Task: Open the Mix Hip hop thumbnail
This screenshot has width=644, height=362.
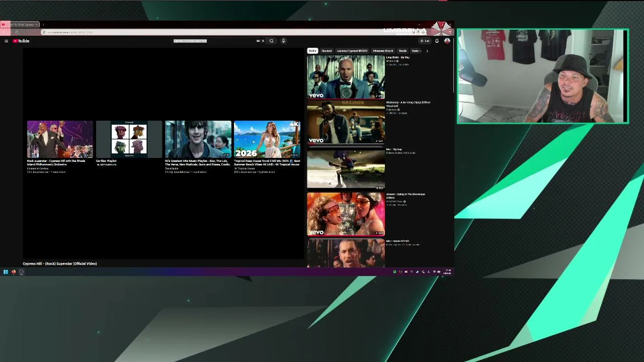Action: click(x=346, y=168)
